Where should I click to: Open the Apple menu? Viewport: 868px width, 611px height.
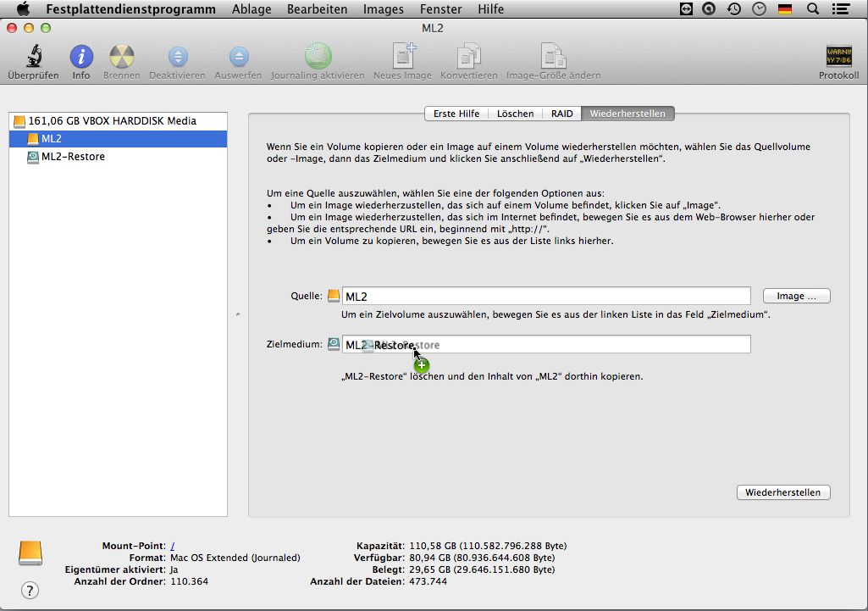[23, 8]
